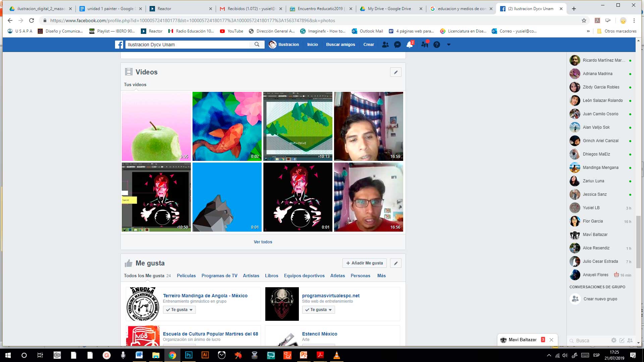Open chat with Mandinga Mengana
Screen dimensions: 644x362
(x=600, y=168)
